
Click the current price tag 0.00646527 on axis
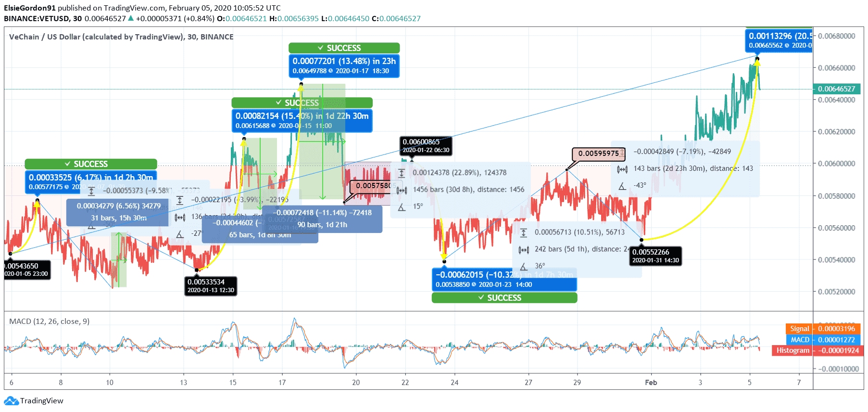tap(837, 89)
